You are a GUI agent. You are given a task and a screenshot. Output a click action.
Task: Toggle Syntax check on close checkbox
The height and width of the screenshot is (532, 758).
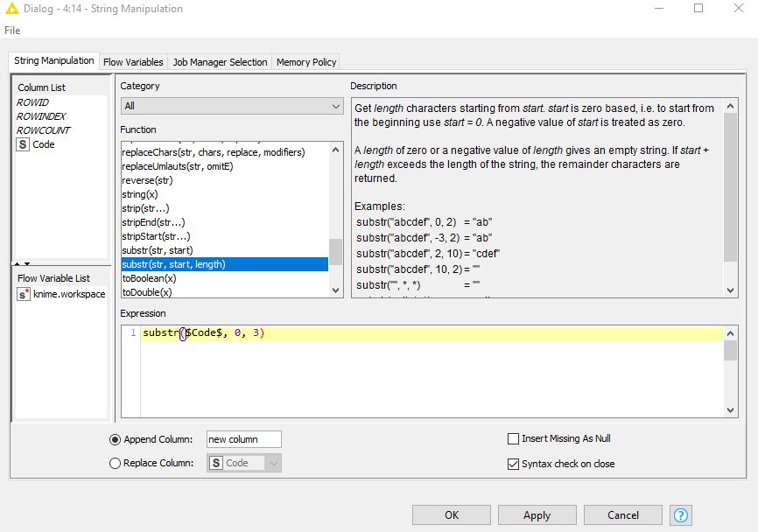[x=513, y=464]
